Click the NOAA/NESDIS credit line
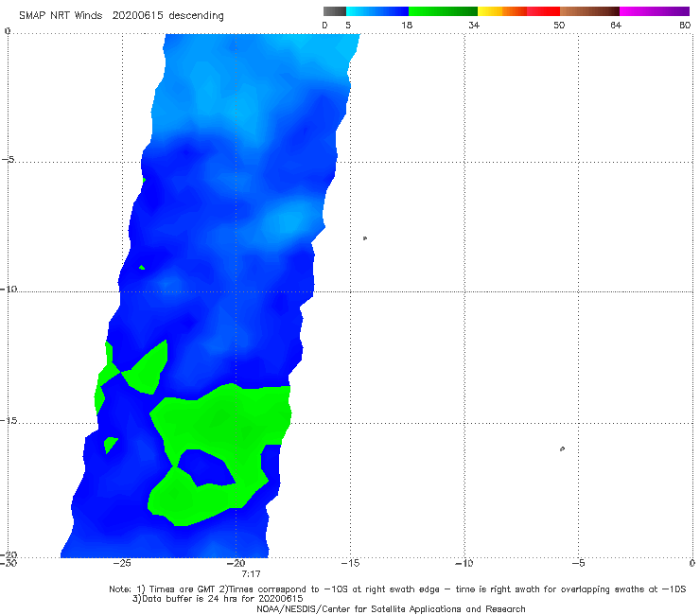 coord(391,609)
